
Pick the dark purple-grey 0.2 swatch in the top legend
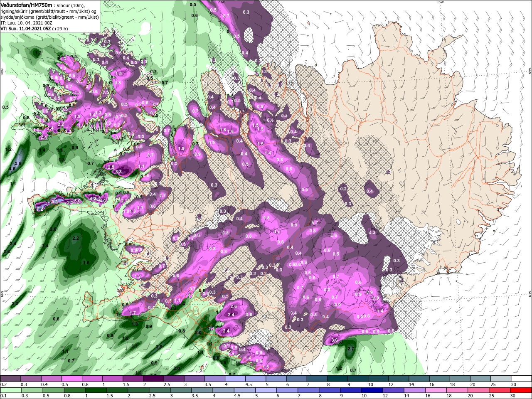point(10,379)
